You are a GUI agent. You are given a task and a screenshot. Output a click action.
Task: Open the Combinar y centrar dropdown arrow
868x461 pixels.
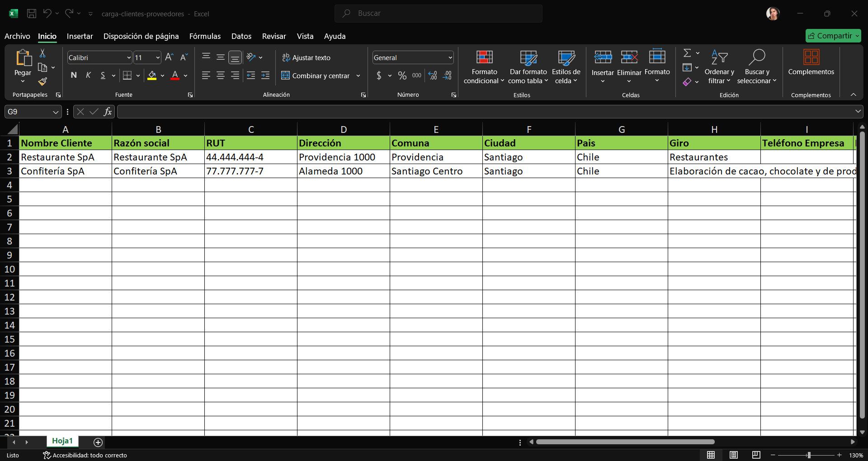[x=358, y=75]
